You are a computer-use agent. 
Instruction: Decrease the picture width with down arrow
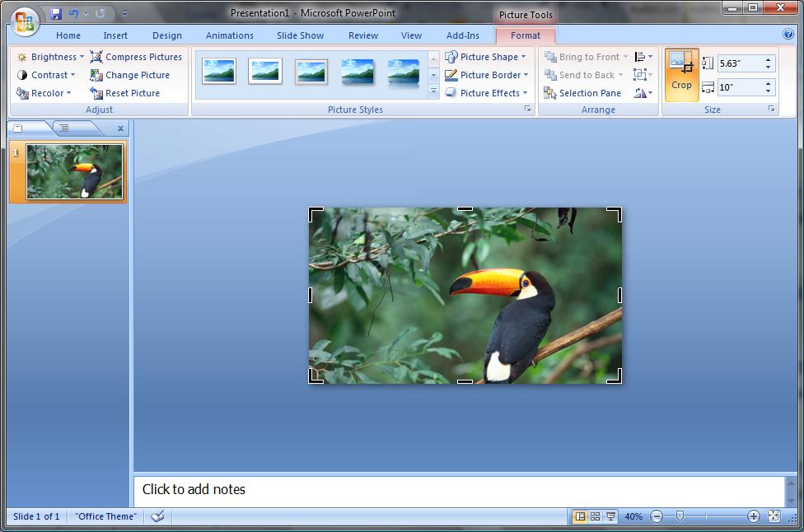(x=768, y=91)
